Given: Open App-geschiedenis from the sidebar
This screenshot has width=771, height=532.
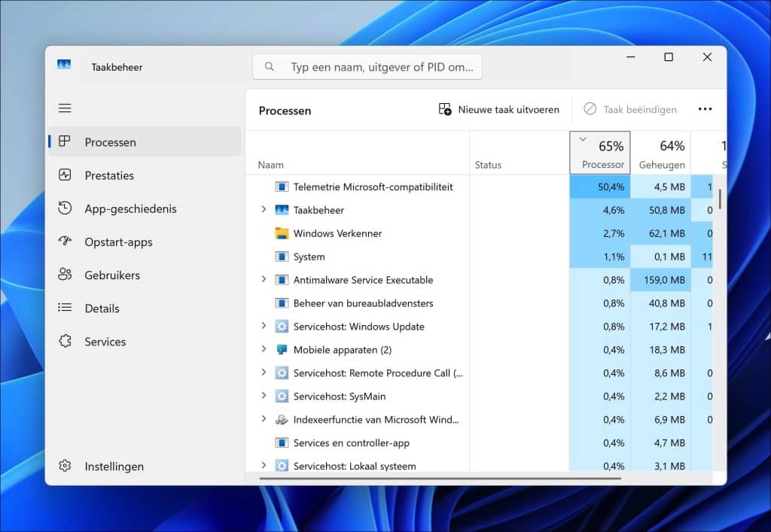Looking at the screenshot, I should (x=130, y=208).
